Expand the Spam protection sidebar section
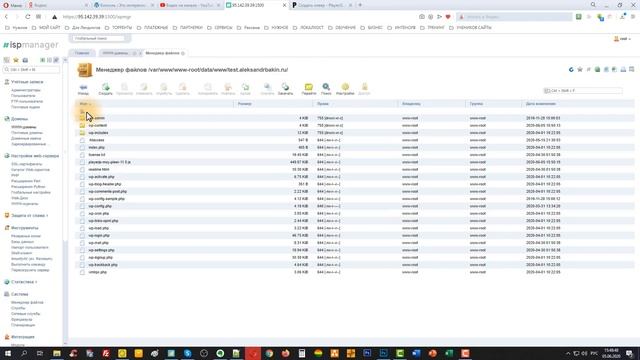This screenshot has height=360, width=640. 29,216
